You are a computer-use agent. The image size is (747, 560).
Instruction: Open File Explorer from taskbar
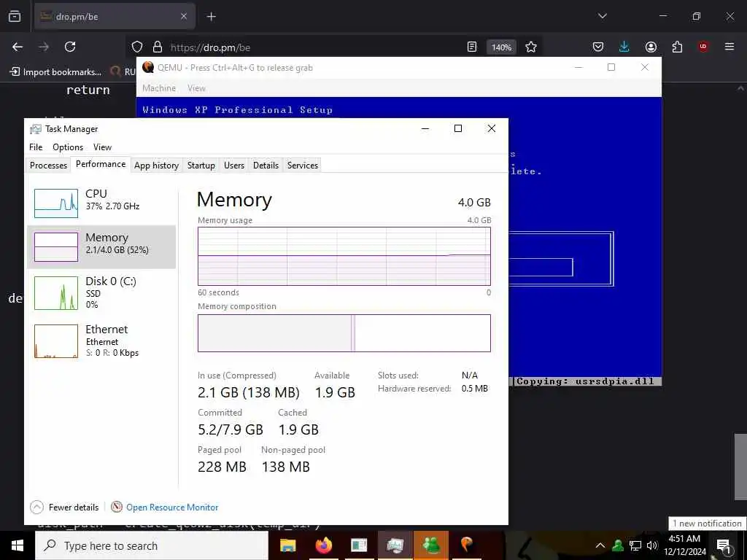click(287, 545)
